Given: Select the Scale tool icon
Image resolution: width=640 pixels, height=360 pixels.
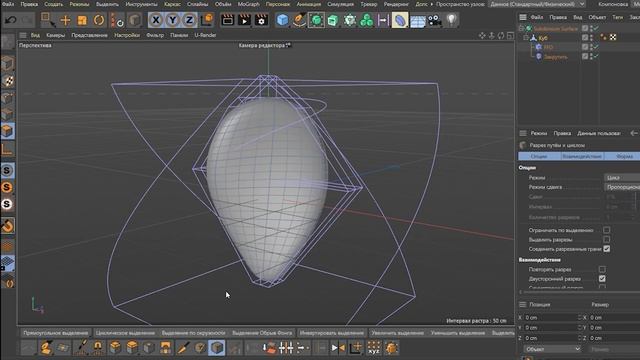Looking at the screenshot, I should tap(82, 20).
